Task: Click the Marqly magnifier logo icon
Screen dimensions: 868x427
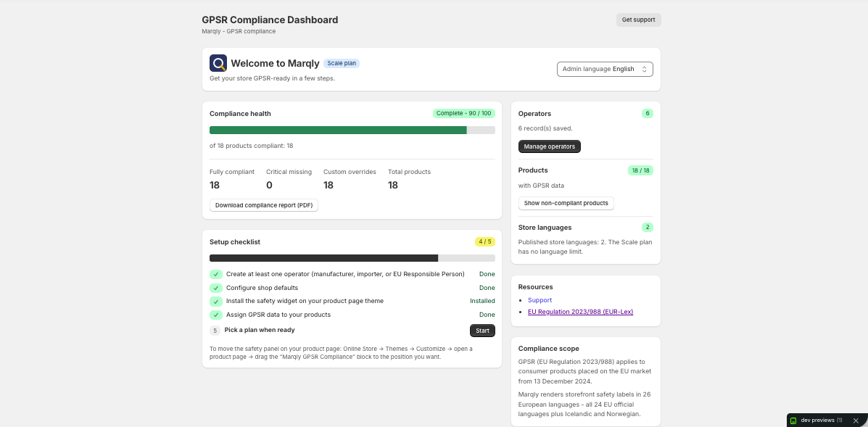Action: [x=218, y=63]
